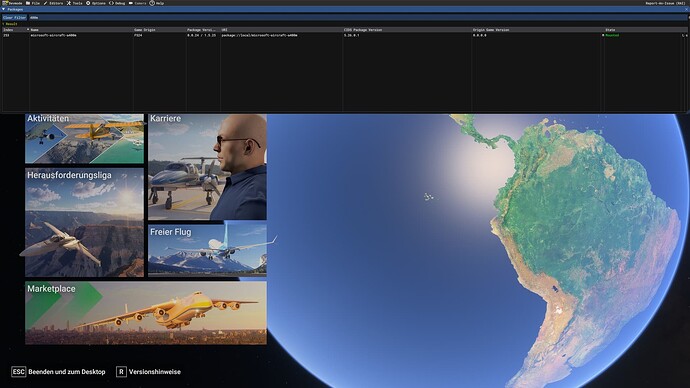Open the Freier Flug tile
The width and height of the screenshot is (690, 388).
click(x=207, y=251)
